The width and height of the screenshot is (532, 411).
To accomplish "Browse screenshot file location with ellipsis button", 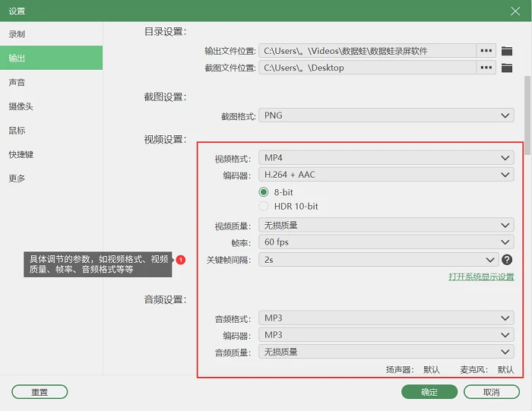I will [486, 68].
